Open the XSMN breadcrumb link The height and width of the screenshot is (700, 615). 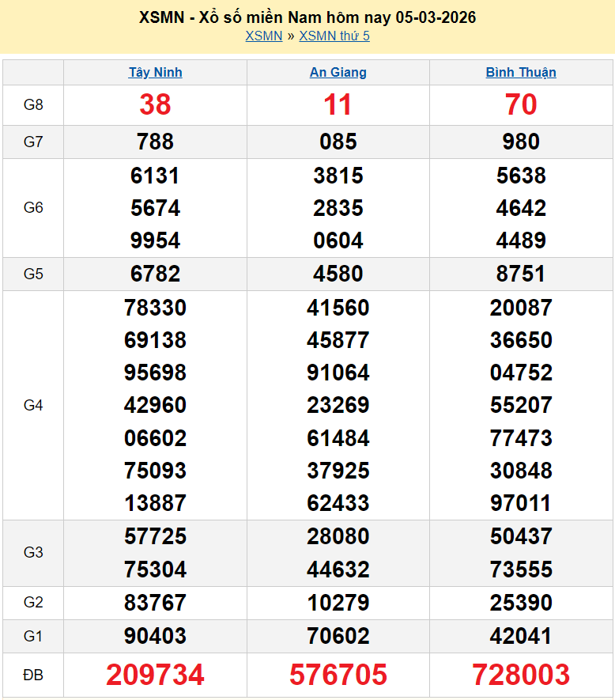(263, 36)
